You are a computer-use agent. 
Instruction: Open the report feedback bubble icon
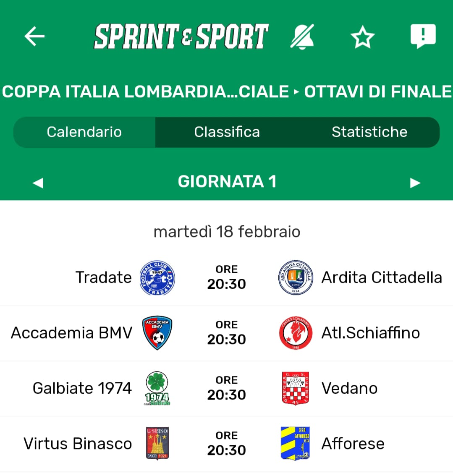tap(423, 36)
